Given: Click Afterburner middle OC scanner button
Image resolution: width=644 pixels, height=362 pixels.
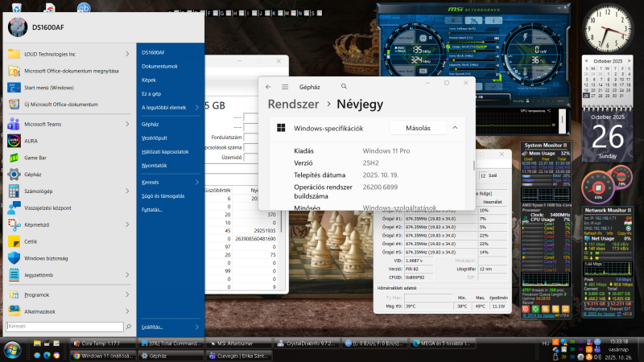Looking at the screenshot, I should (x=473, y=20).
